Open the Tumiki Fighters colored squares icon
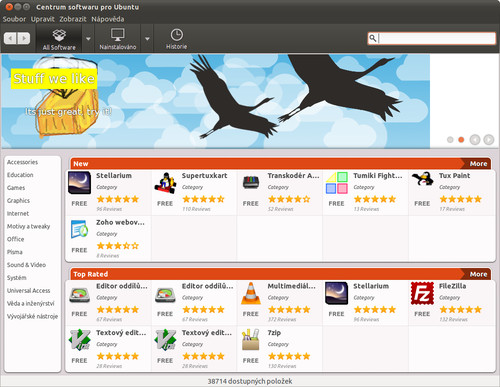Image resolution: width=500 pixels, height=387 pixels. tap(337, 183)
